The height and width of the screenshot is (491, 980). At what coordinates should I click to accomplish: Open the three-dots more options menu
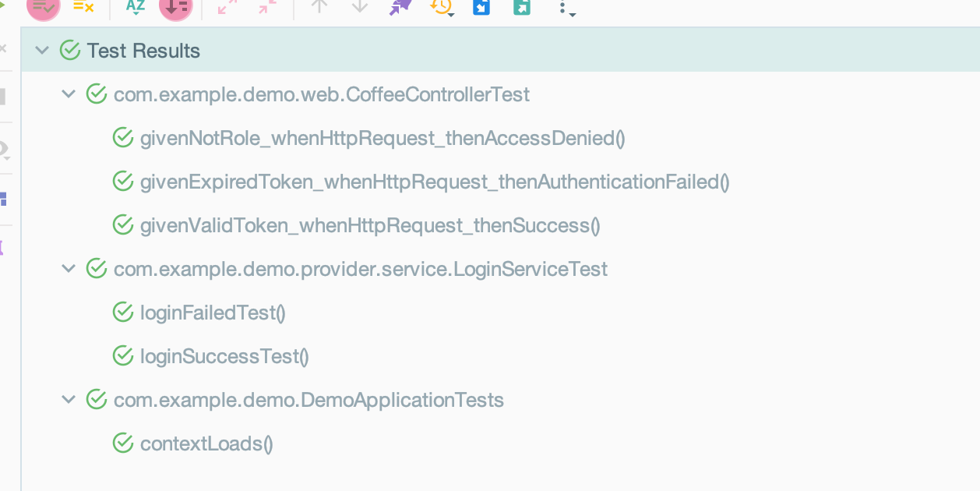(564, 8)
